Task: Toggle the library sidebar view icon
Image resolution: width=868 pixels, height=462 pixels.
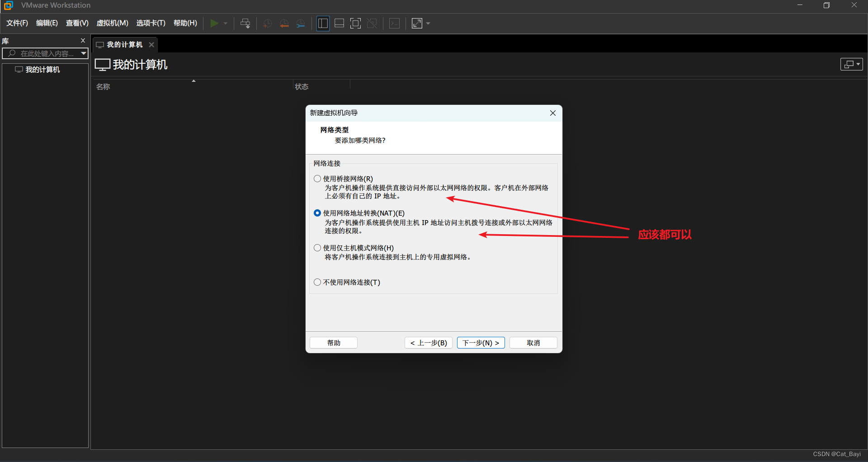Action: tap(323, 24)
